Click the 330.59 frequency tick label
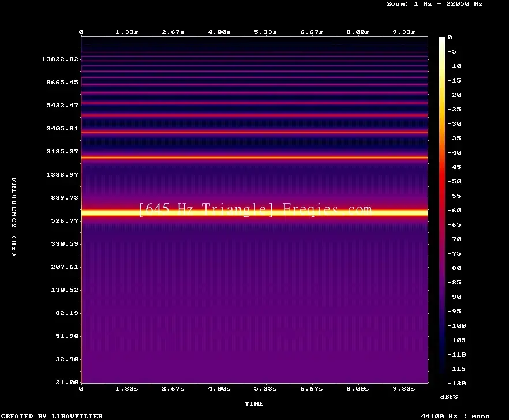The width and height of the screenshot is (509, 420). coord(65,244)
